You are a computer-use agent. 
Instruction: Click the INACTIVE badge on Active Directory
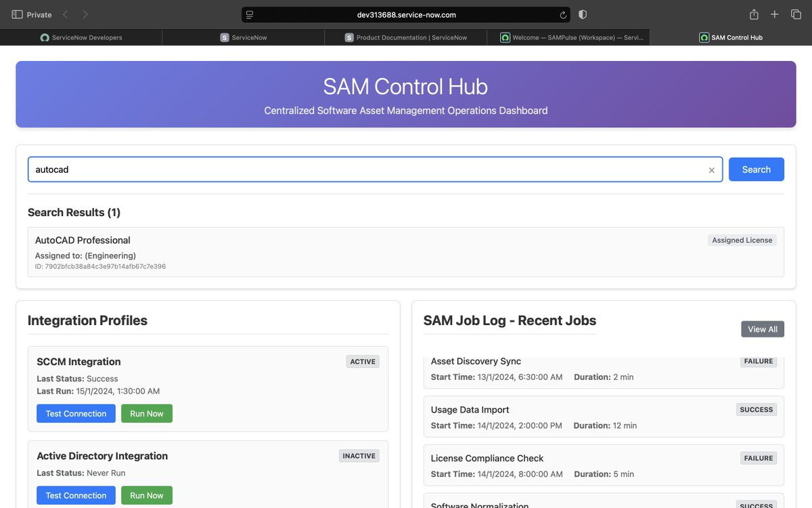click(359, 456)
